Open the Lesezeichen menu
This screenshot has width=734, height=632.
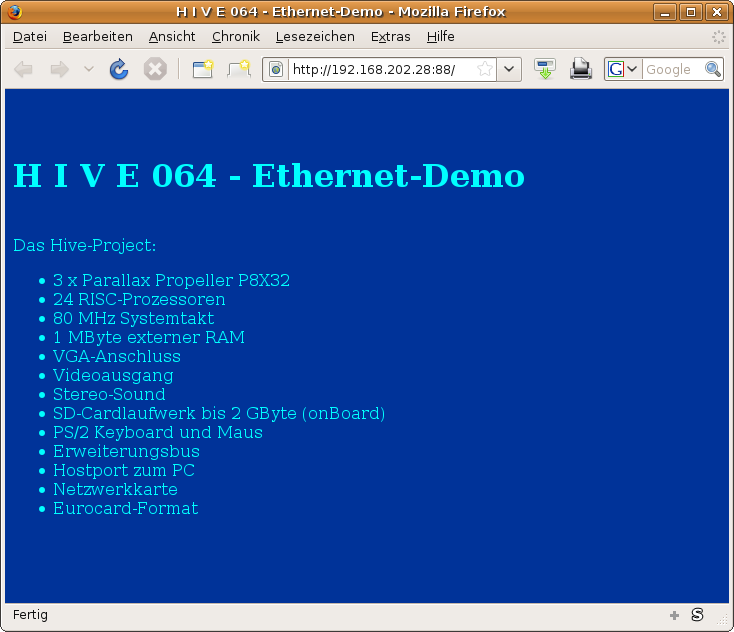(x=315, y=36)
